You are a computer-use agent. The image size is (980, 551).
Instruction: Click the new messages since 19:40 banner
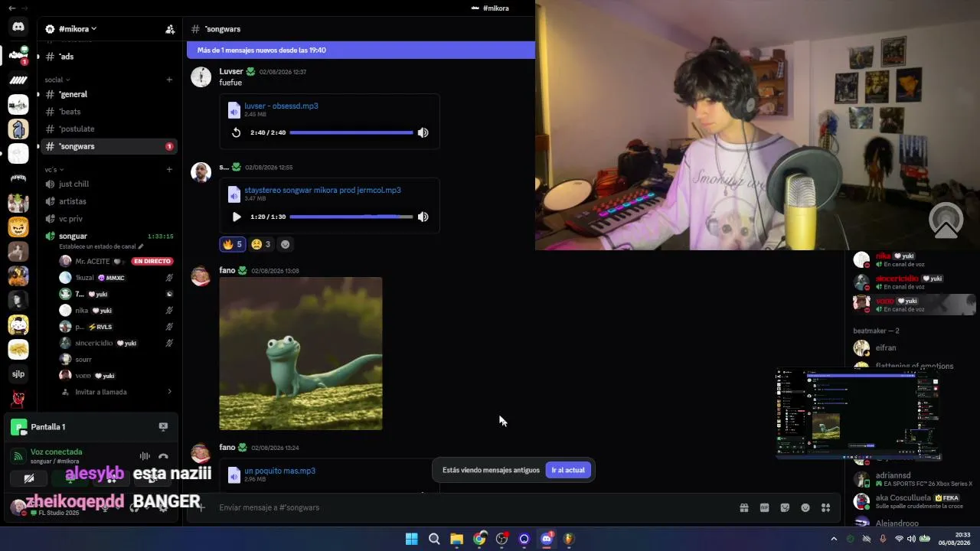click(x=361, y=50)
